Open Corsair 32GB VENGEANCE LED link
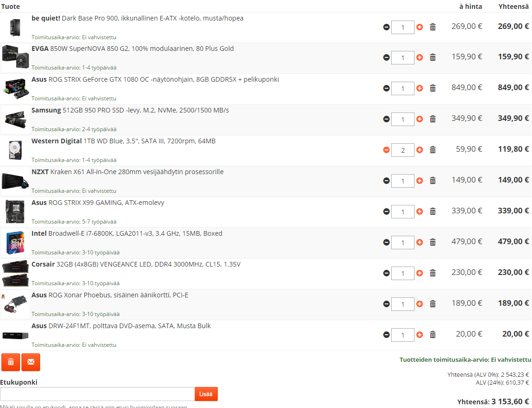 (136, 264)
